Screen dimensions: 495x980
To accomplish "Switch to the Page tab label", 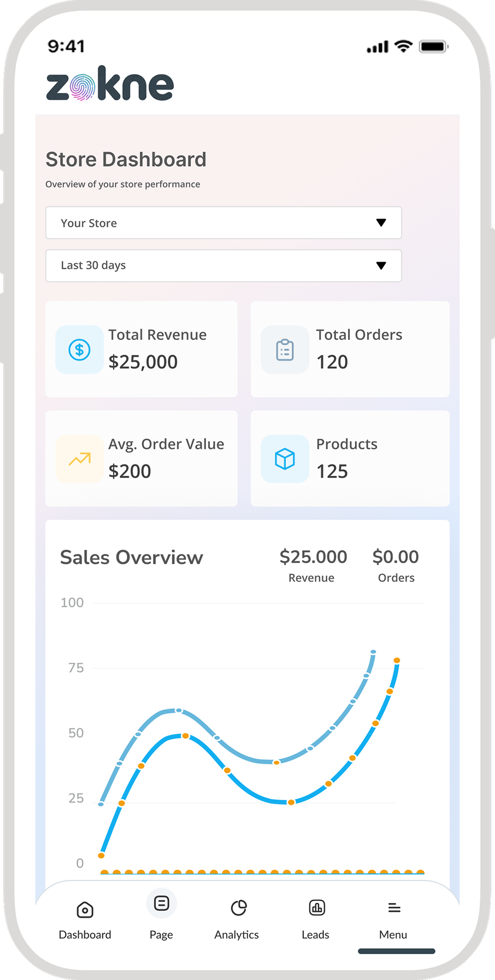I will pos(161,935).
